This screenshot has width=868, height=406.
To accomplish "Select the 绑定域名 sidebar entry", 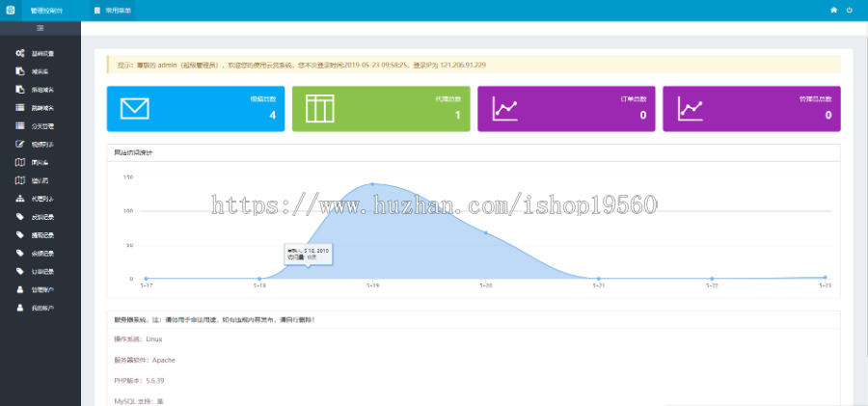I will pyautogui.click(x=41, y=90).
